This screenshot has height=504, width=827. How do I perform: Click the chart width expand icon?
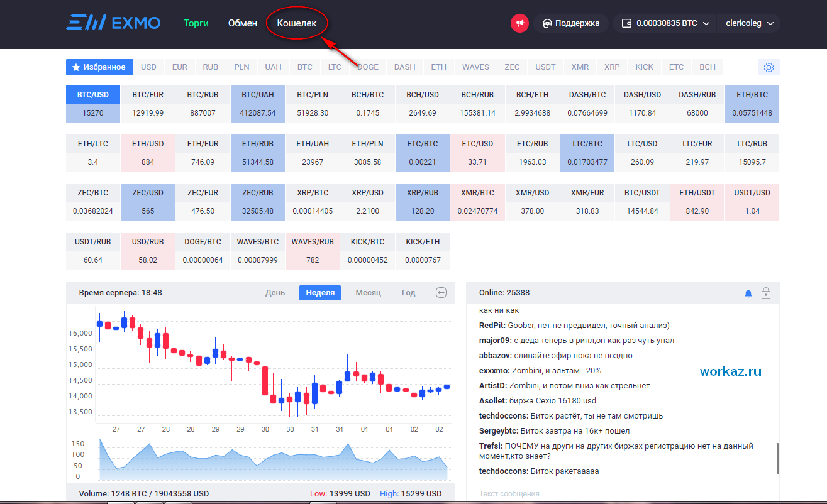(441, 293)
